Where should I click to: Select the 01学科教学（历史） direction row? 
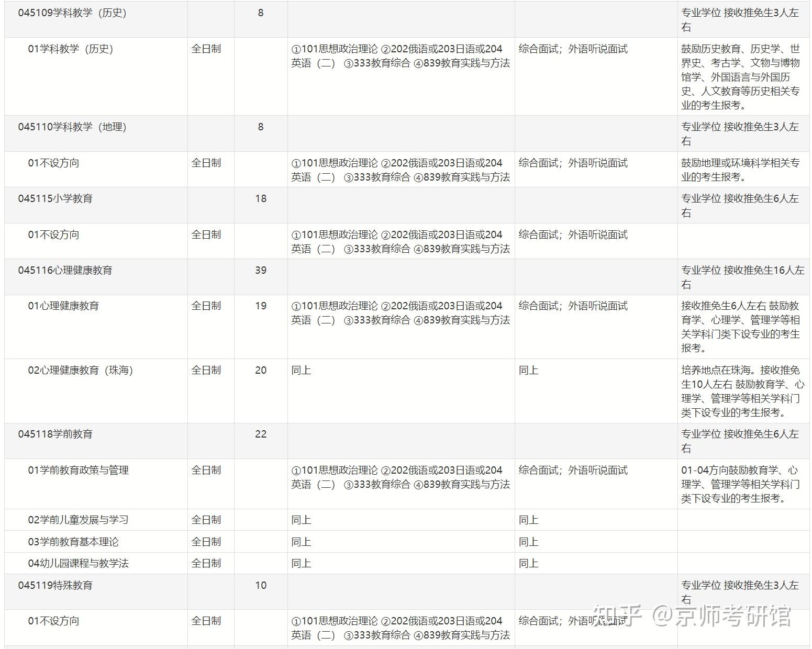point(407,76)
